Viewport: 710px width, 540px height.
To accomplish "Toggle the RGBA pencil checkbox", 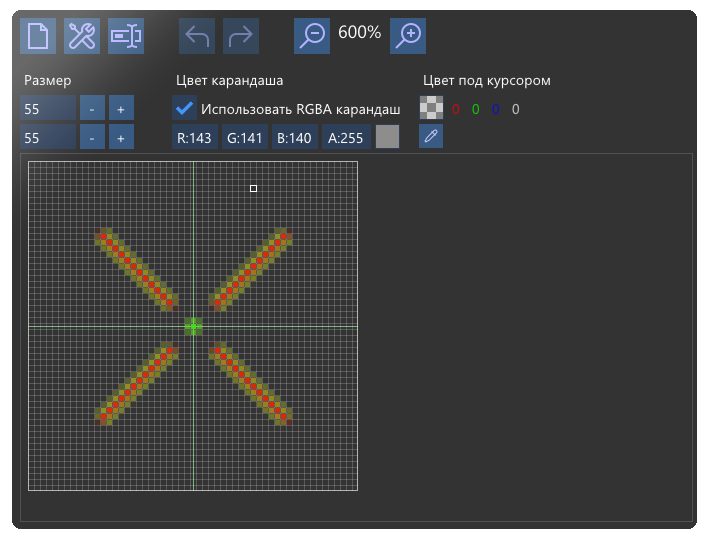I will pyautogui.click(x=184, y=108).
